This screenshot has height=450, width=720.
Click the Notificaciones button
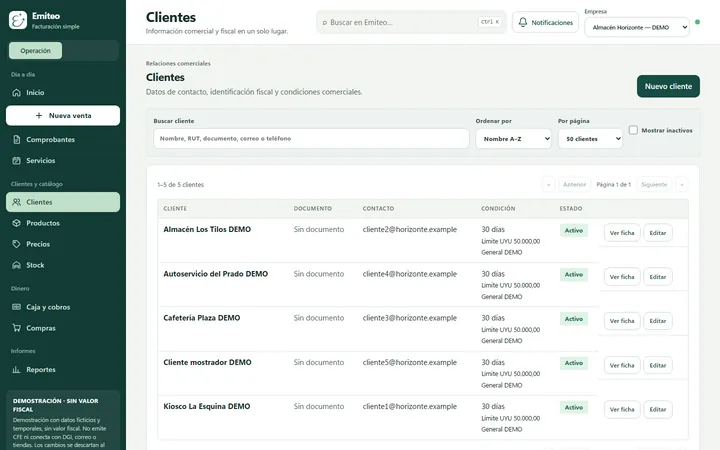tap(546, 22)
